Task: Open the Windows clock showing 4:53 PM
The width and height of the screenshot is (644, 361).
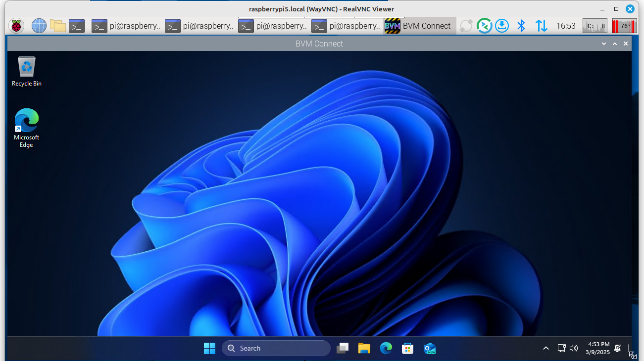Action: point(598,348)
